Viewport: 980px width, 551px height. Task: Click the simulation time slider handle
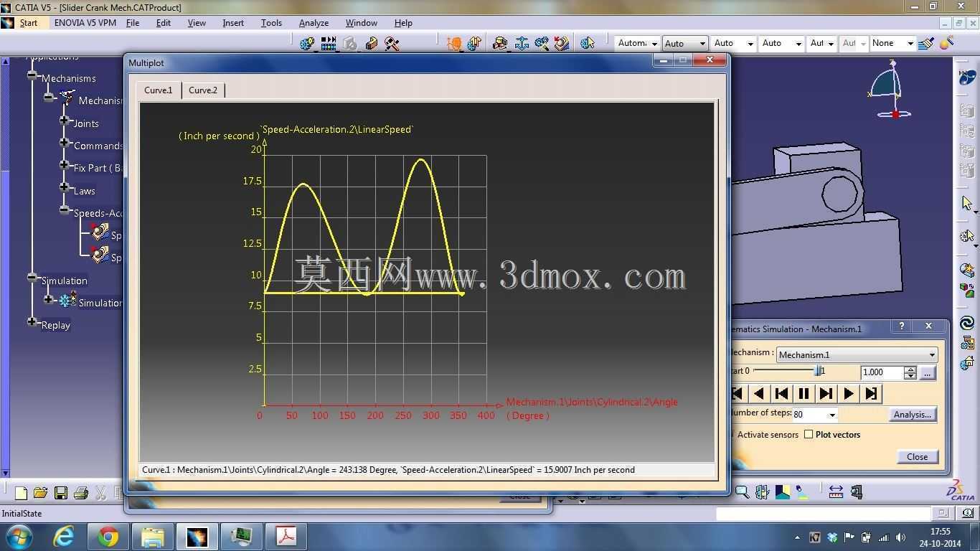818,371
